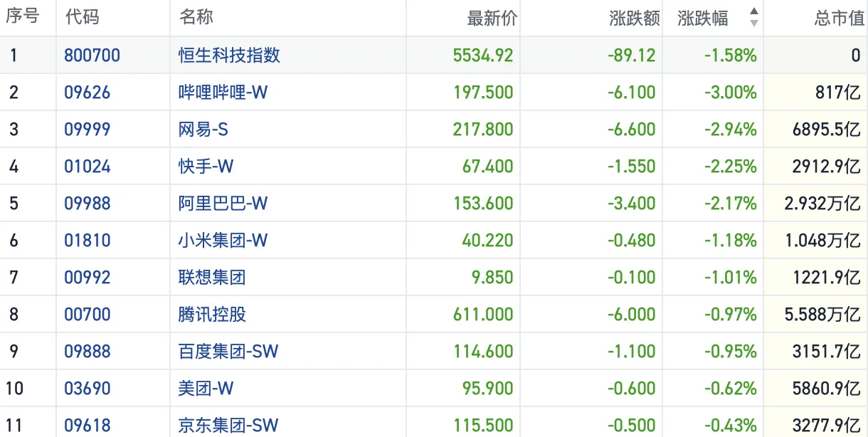Click stock code 09888

tap(87, 352)
